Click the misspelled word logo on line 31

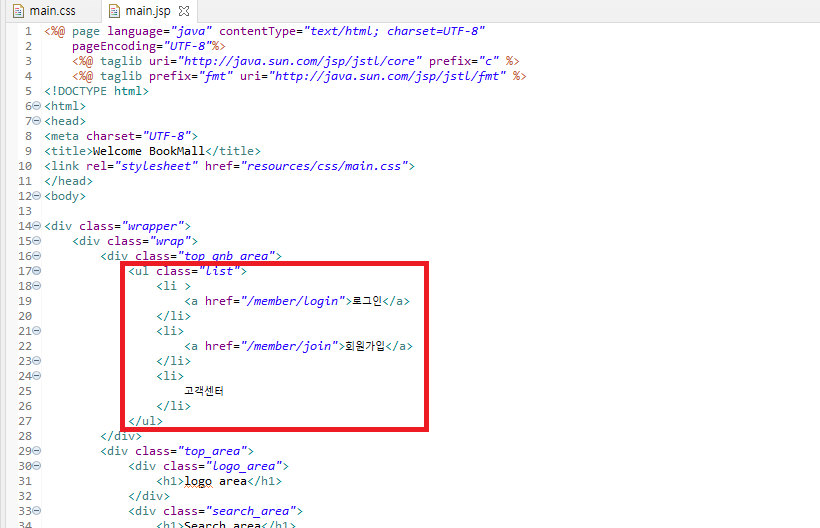point(198,481)
